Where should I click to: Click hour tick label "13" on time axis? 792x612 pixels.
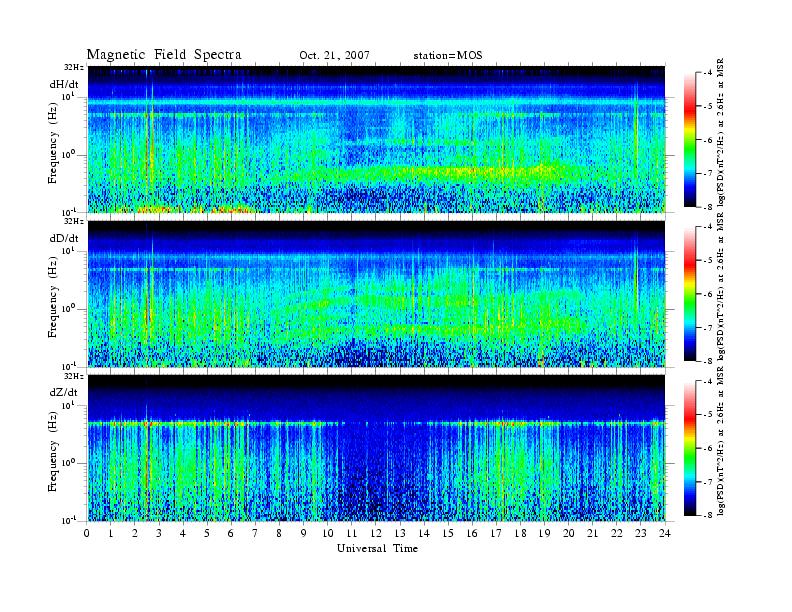(400, 533)
